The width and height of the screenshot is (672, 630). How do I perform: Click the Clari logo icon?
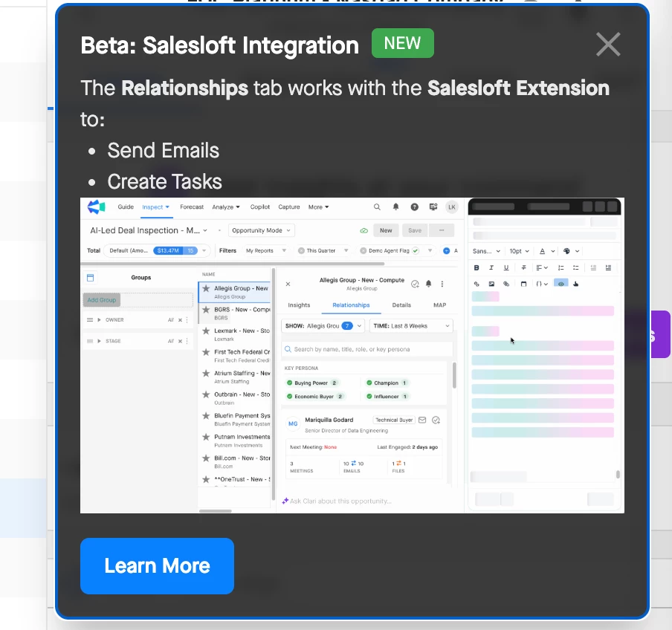97,207
